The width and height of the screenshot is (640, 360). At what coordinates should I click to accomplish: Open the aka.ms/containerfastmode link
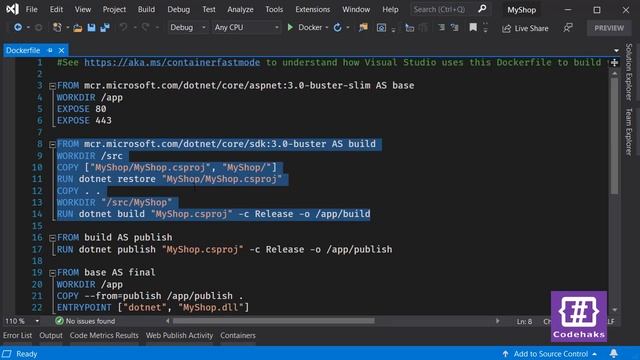point(172,62)
